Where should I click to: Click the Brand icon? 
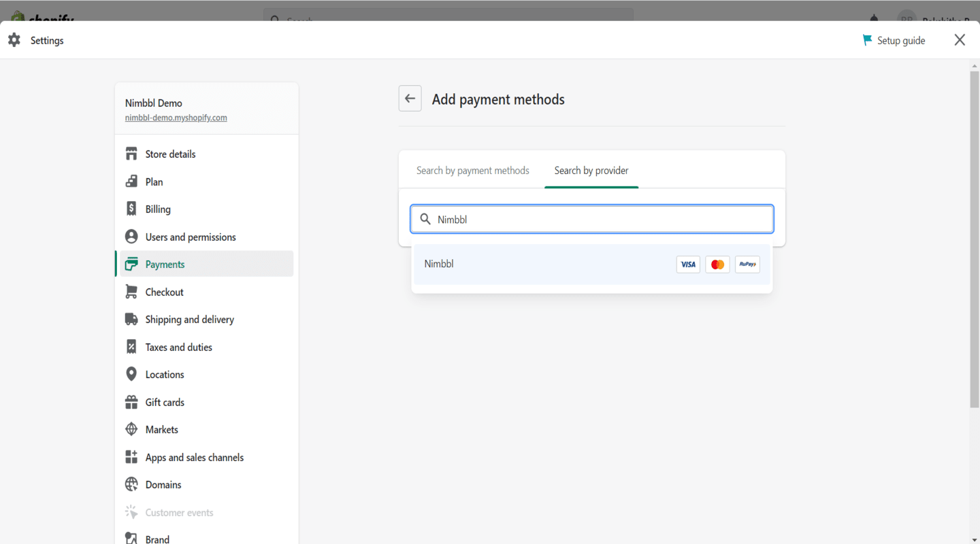coord(131,538)
